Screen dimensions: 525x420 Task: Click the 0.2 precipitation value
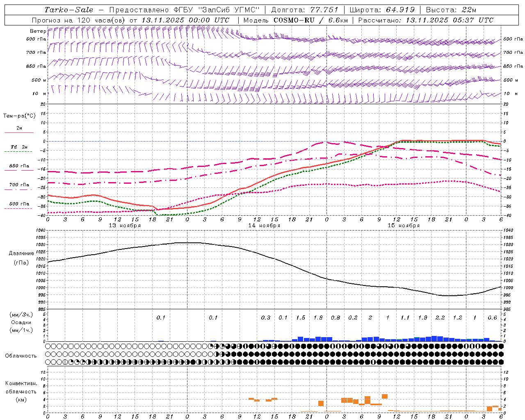pyautogui.click(x=353, y=317)
